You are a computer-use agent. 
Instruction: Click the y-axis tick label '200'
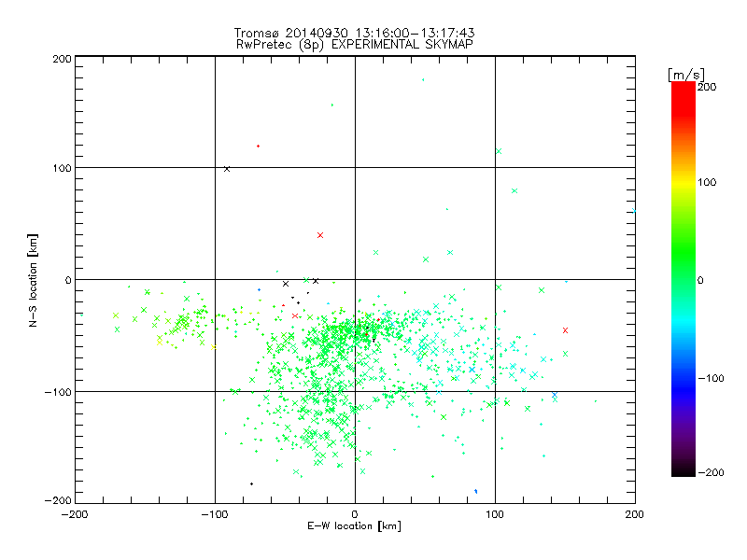click(62, 59)
